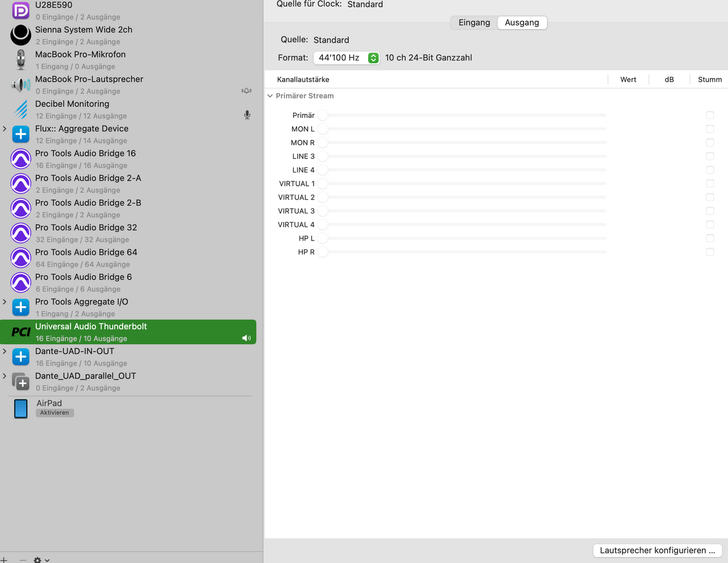Click the Aktivieren button for AirPad
Viewport: 728px width, 563px height.
point(55,413)
